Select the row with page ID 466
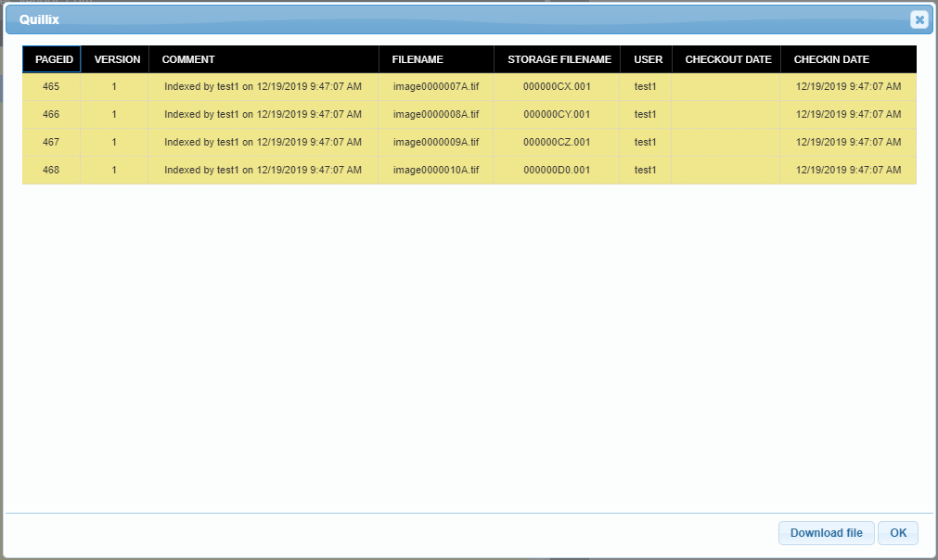This screenshot has width=938, height=560. [51, 114]
